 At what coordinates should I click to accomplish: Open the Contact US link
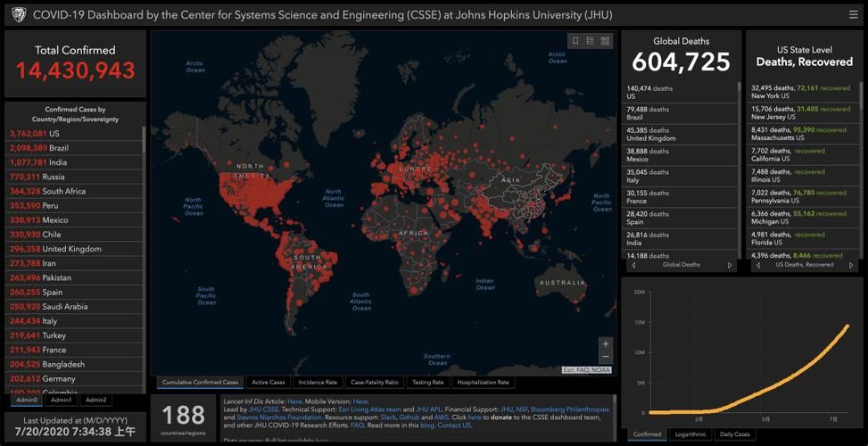(x=455, y=425)
